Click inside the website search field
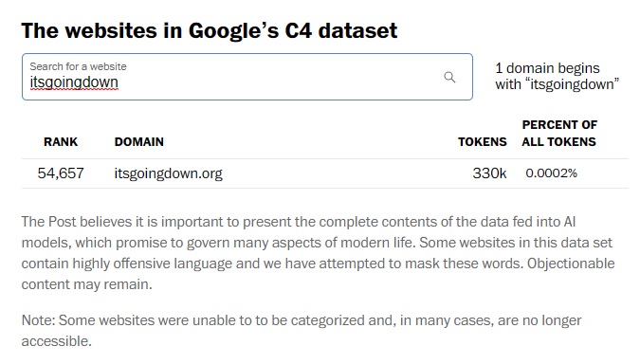Screen dimensions: 640x364 pyautogui.click(x=247, y=77)
